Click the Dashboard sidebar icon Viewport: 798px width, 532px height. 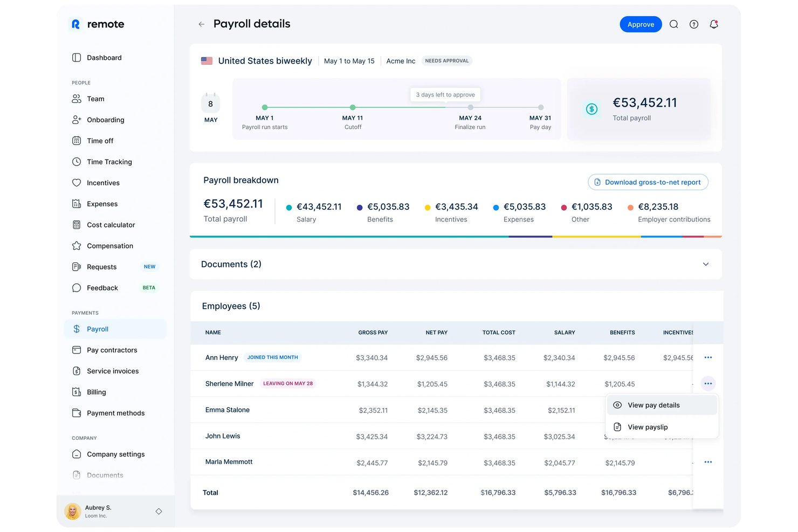[77, 58]
